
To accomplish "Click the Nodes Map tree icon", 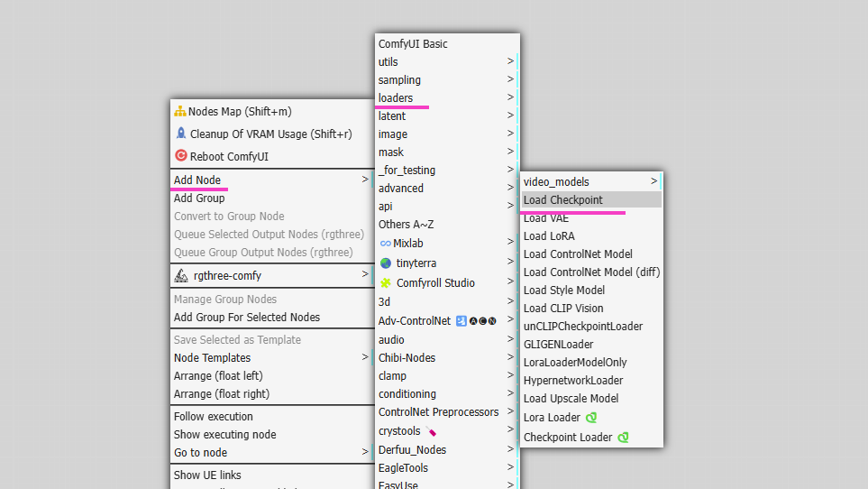I will click(x=180, y=111).
